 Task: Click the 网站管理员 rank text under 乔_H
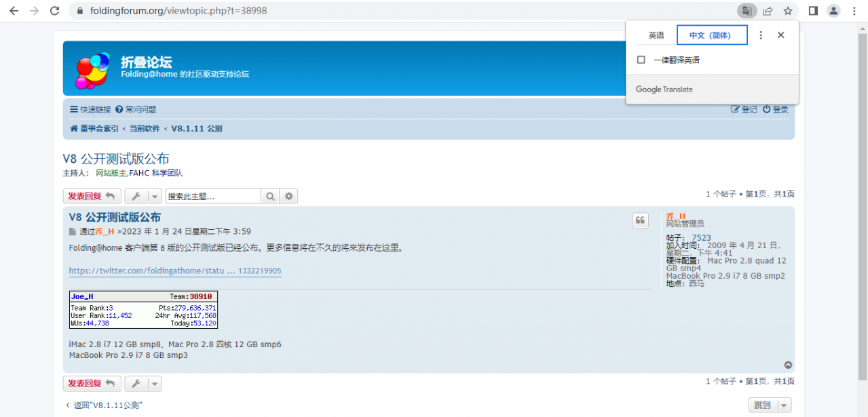coord(685,224)
